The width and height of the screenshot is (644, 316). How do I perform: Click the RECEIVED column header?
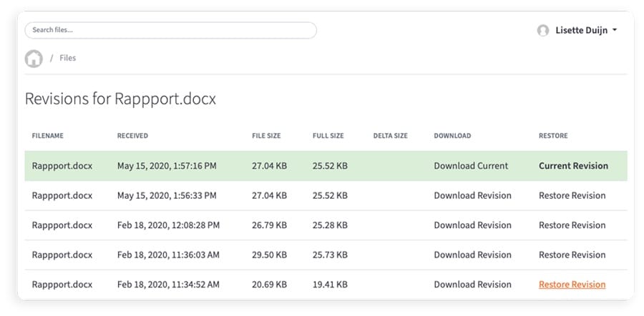(132, 136)
